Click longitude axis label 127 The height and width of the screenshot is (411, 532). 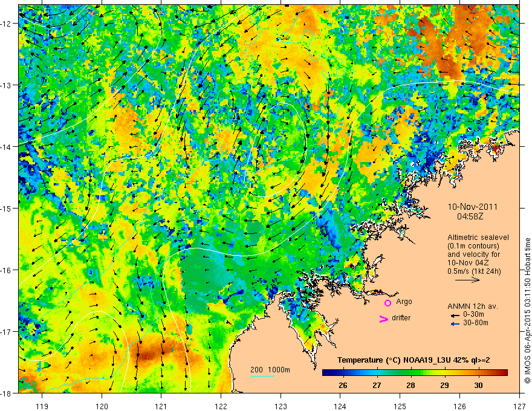[519, 406]
